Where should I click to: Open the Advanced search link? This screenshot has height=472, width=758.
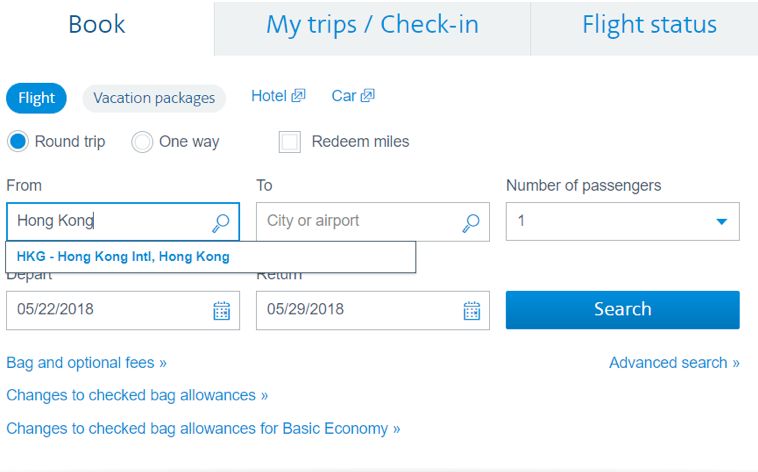[x=674, y=362]
